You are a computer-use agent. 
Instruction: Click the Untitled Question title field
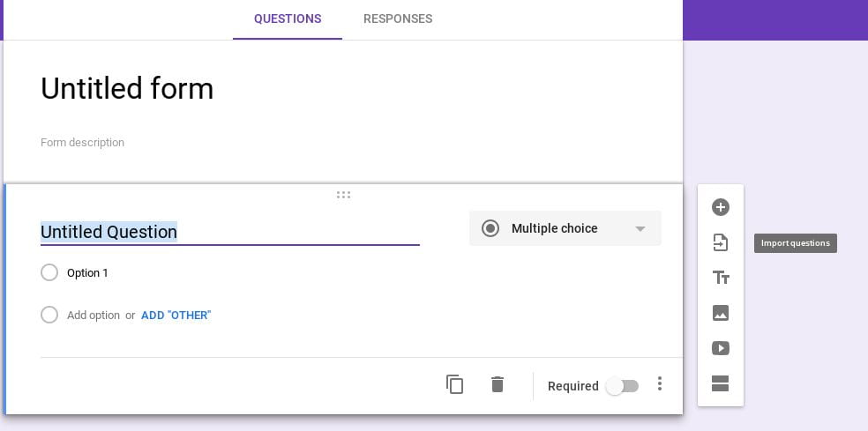pos(229,232)
